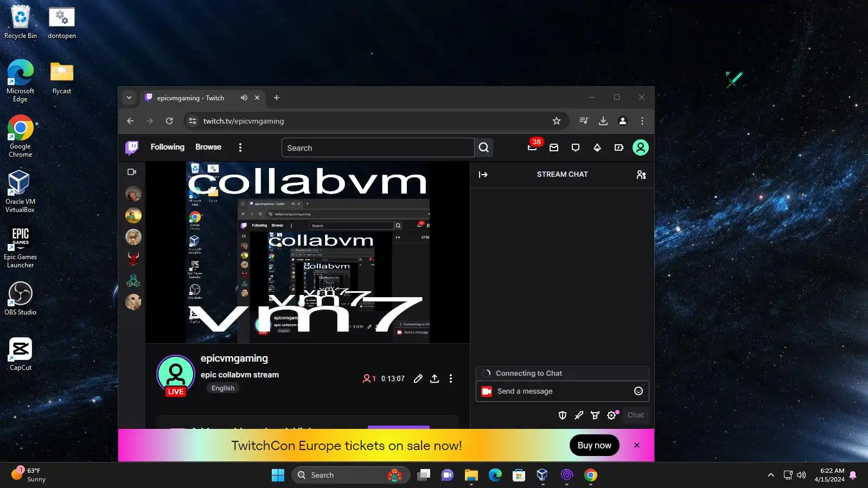Show hidden system tray icons chevron
This screenshot has width=868, height=488.
click(x=771, y=475)
